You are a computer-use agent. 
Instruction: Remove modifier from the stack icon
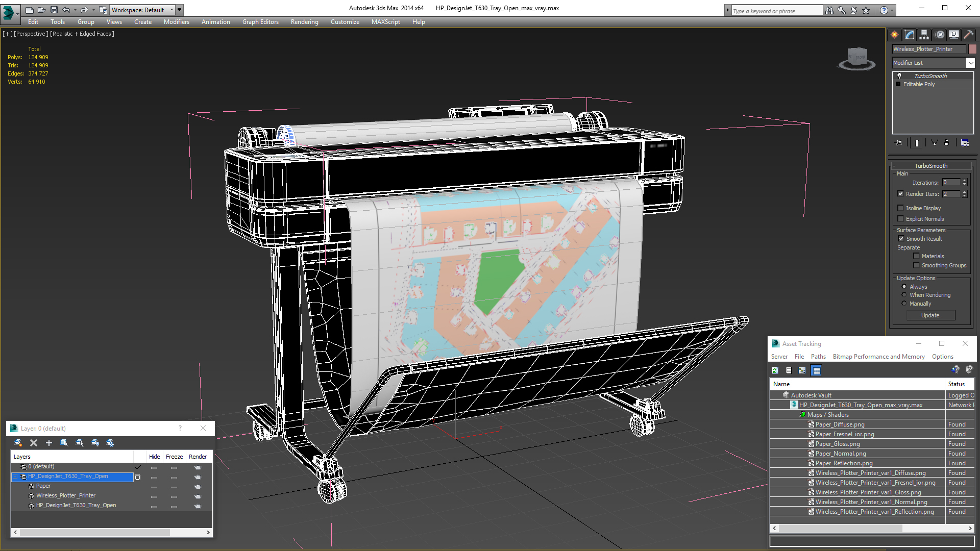(x=947, y=143)
